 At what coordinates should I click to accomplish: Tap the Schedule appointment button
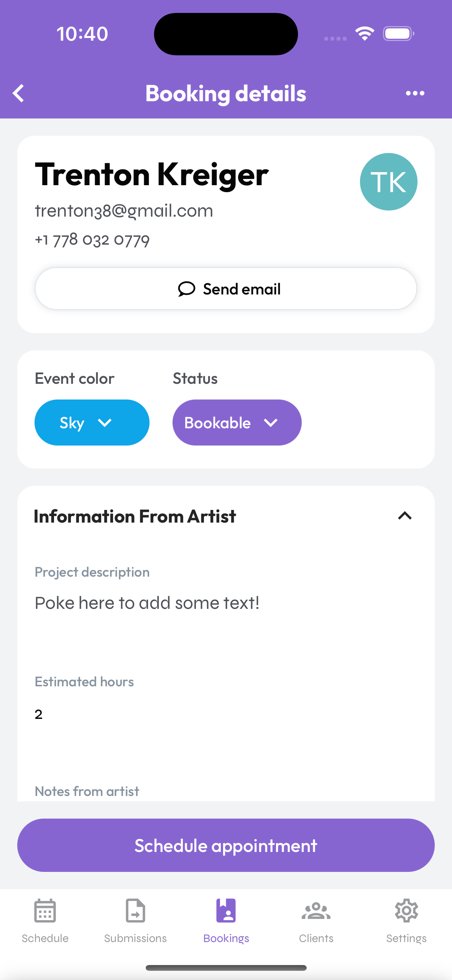(x=226, y=845)
